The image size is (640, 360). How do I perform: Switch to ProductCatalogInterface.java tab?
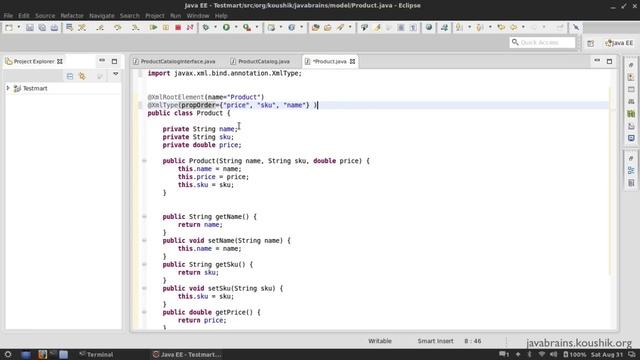point(174,61)
